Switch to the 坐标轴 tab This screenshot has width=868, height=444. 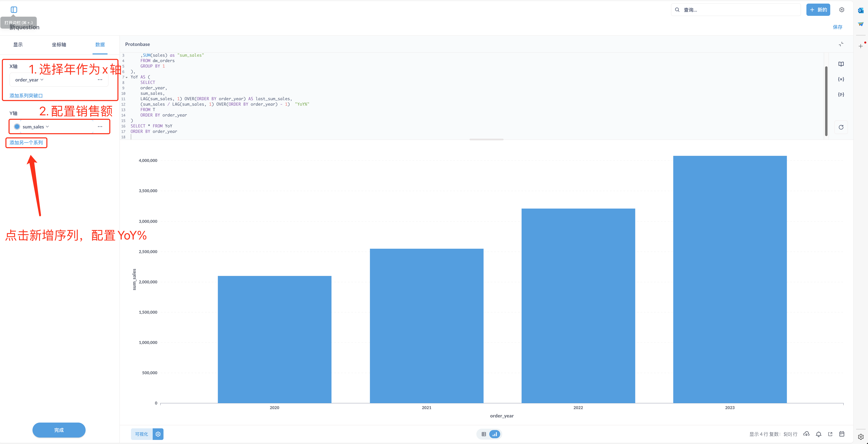[x=59, y=44]
